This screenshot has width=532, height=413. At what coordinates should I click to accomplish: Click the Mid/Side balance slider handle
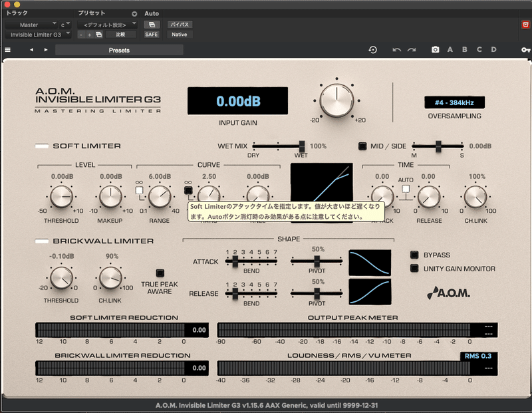[438, 146]
